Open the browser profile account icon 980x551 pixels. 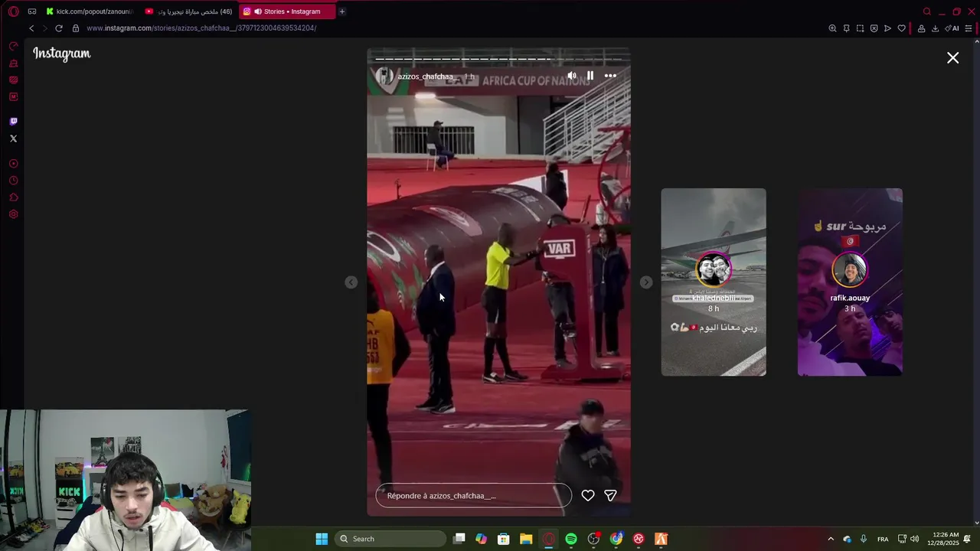[x=921, y=28]
